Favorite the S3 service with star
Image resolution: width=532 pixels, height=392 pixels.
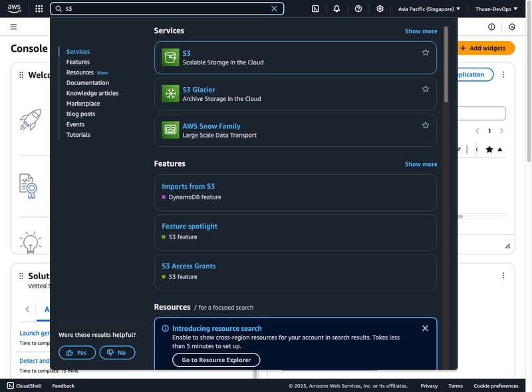pyautogui.click(x=426, y=52)
